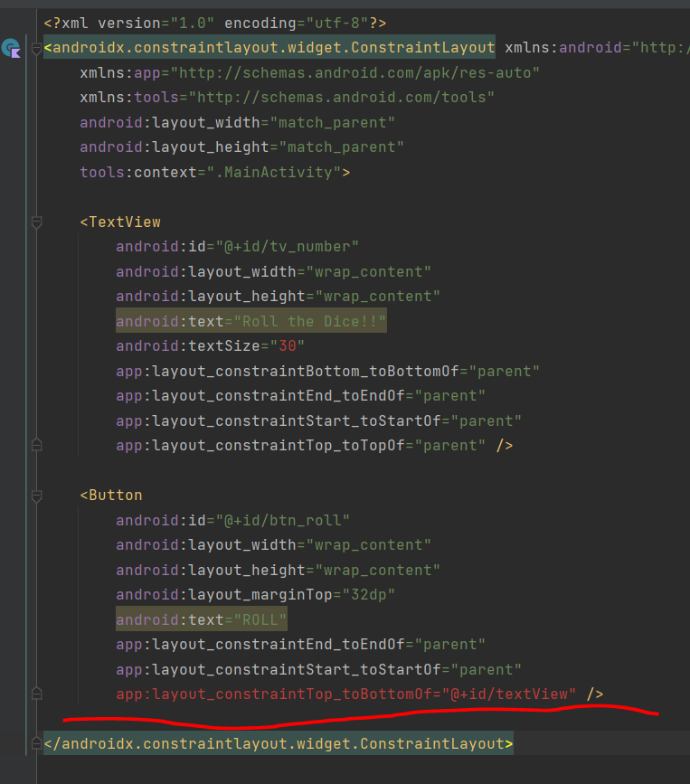Collapse the TextView element fold marker

[x=36, y=222]
